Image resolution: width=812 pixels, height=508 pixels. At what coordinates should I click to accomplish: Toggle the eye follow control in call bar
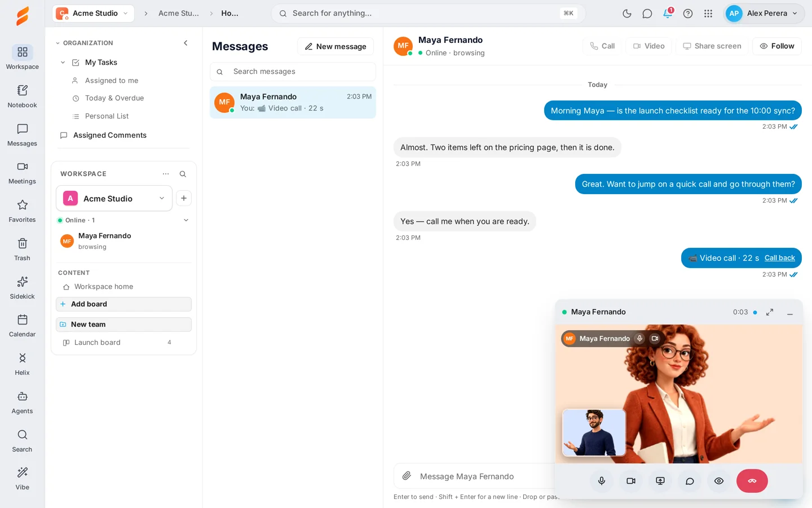(719, 481)
